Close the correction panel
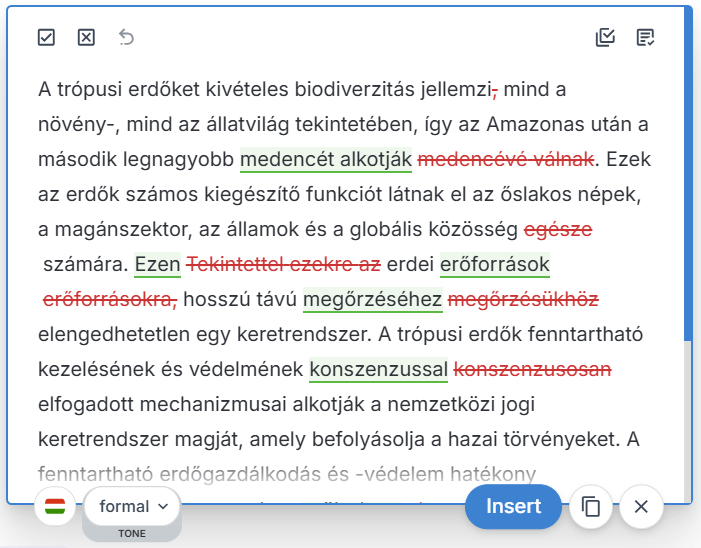Screen dimensions: 701x548 tap(641, 507)
